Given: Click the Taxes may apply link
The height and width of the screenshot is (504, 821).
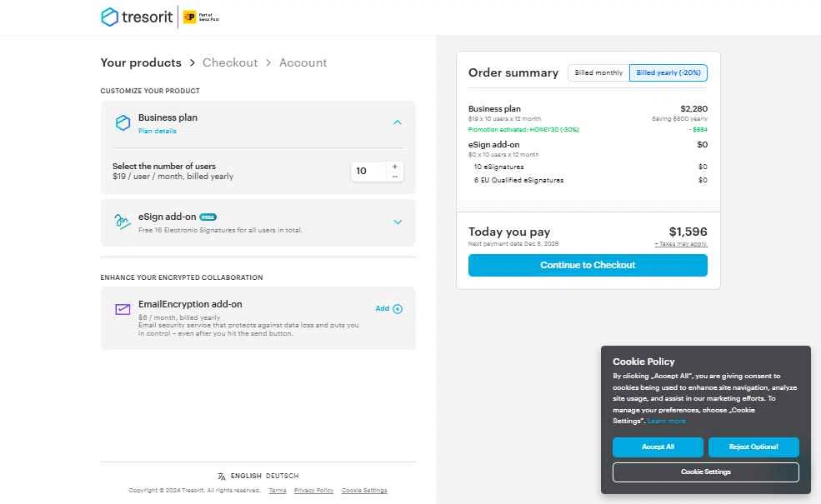Looking at the screenshot, I should [x=681, y=244].
